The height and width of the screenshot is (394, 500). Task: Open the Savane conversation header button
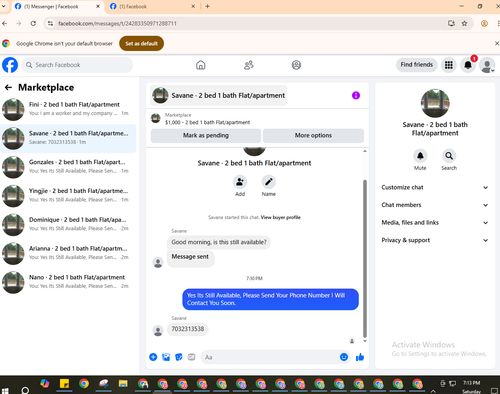[x=219, y=95]
